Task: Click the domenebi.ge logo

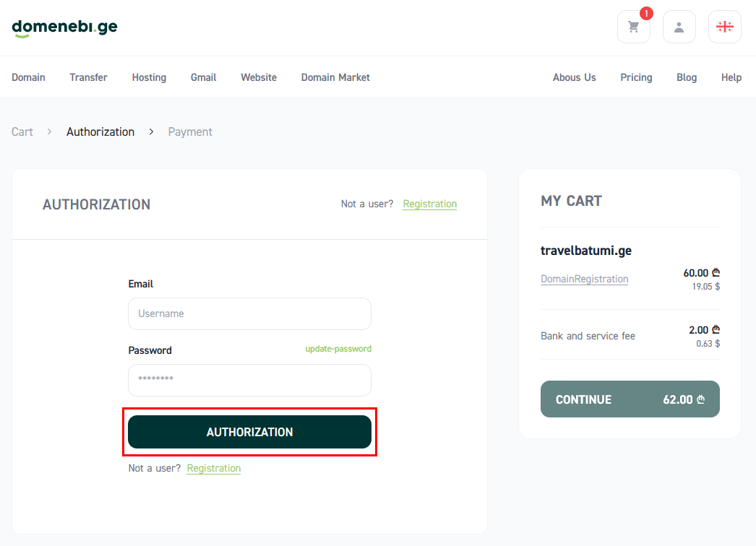Action: pyautogui.click(x=64, y=27)
